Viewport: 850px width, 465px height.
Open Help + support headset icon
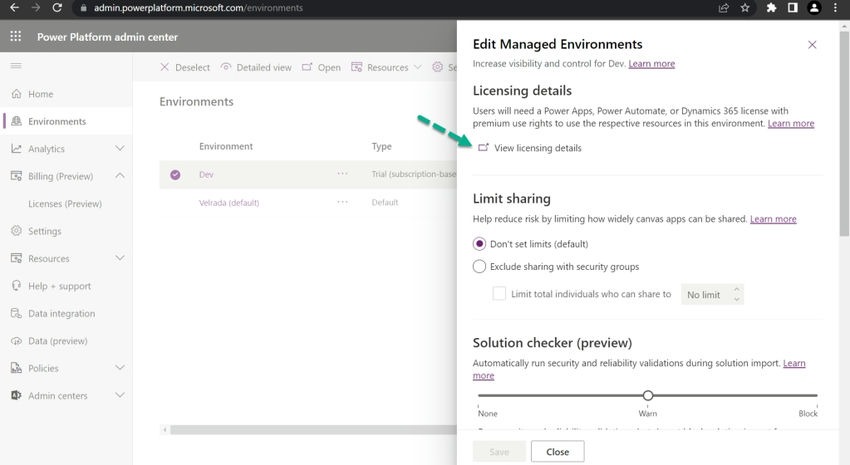coord(16,286)
